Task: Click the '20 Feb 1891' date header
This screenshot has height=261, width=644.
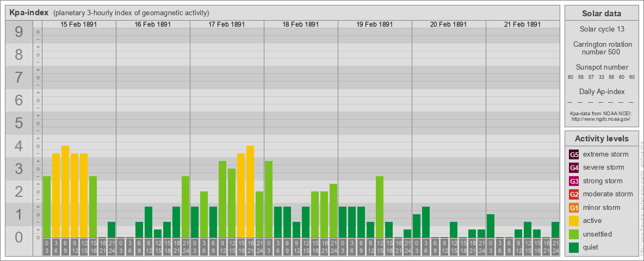Action: click(x=449, y=24)
